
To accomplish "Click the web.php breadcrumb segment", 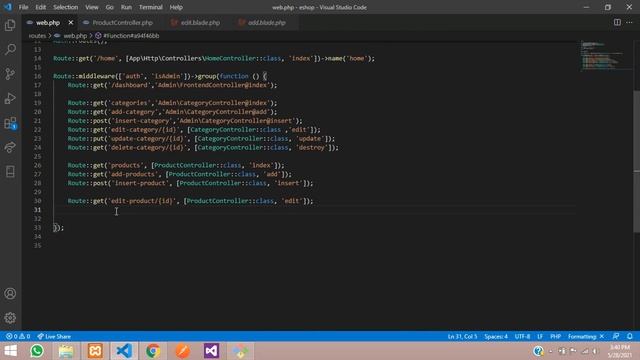I will tap(75, 36).
